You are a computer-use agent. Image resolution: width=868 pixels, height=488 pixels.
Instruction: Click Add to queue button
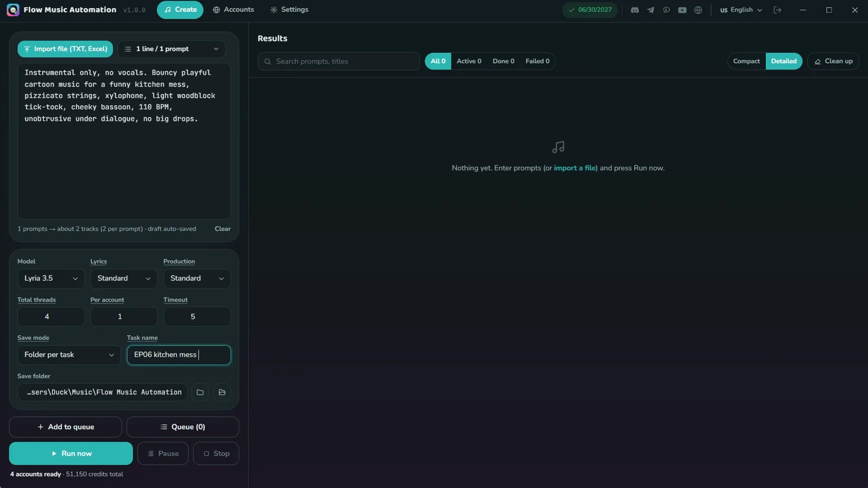[x=65, y=427]
